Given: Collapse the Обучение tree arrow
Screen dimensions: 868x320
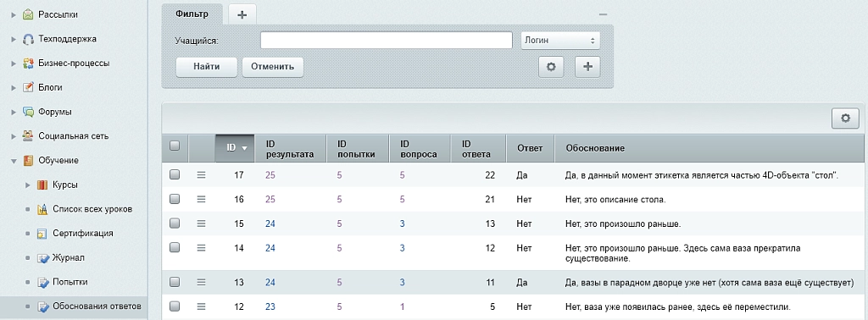Looking at the screenshot, I should coord(14,161).
